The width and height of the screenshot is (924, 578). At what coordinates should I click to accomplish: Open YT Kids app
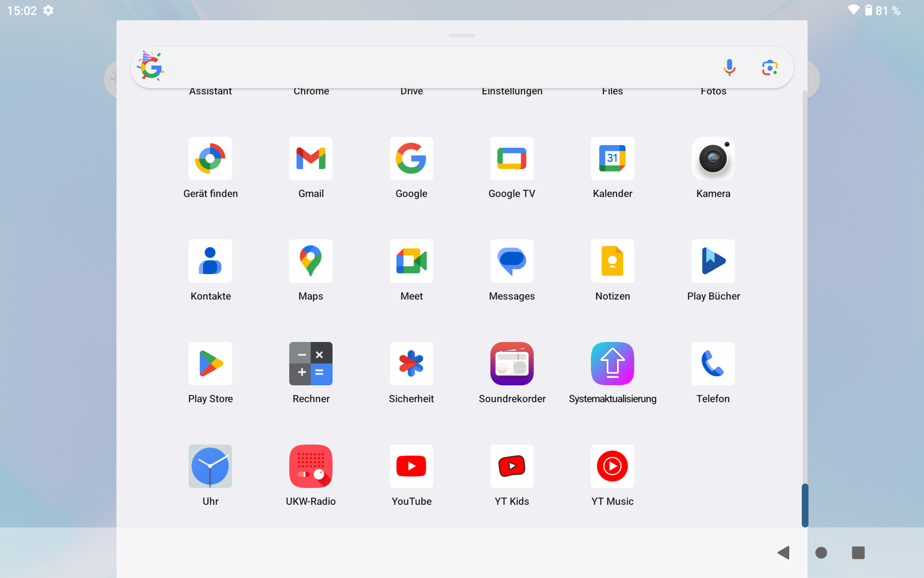(x=512, y=466)
